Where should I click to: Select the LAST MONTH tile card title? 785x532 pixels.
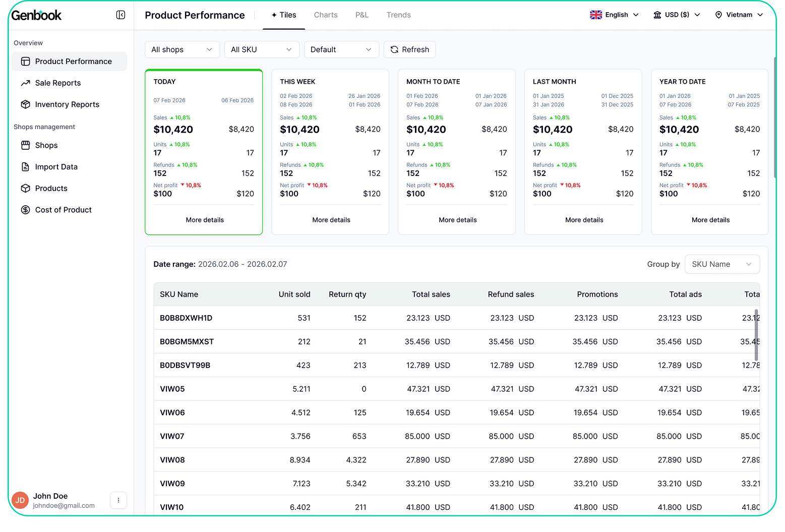(x=554, y=82)
